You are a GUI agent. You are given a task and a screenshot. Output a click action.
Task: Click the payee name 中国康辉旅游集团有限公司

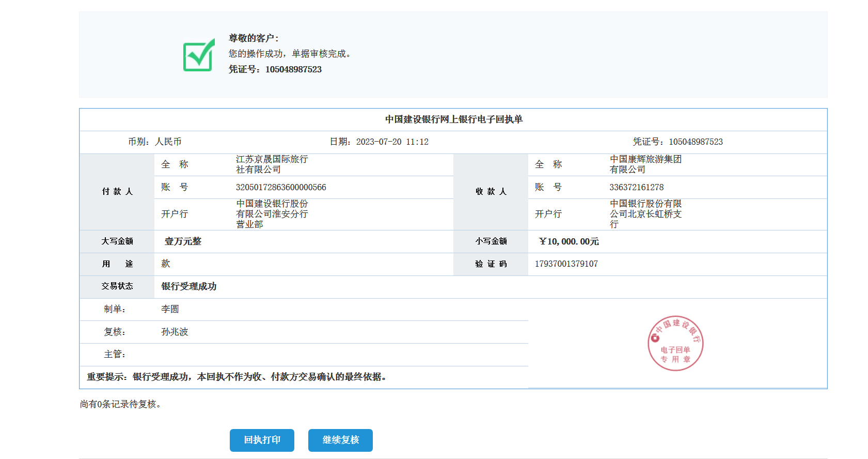coord(645,164)
